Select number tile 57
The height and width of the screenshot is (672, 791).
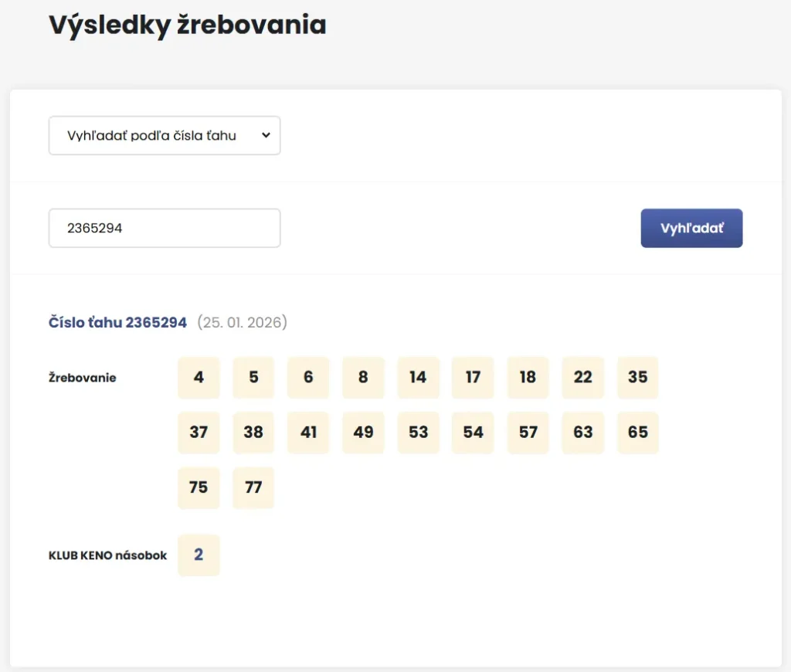528,433
